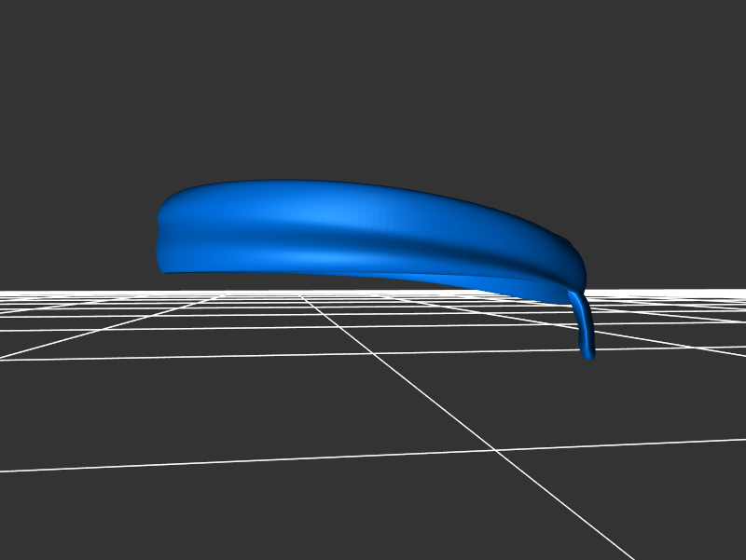Click the center of the blue curved model
Image resolution: width=746 pixels, height=560 pixels.
(x=364, y=233)
